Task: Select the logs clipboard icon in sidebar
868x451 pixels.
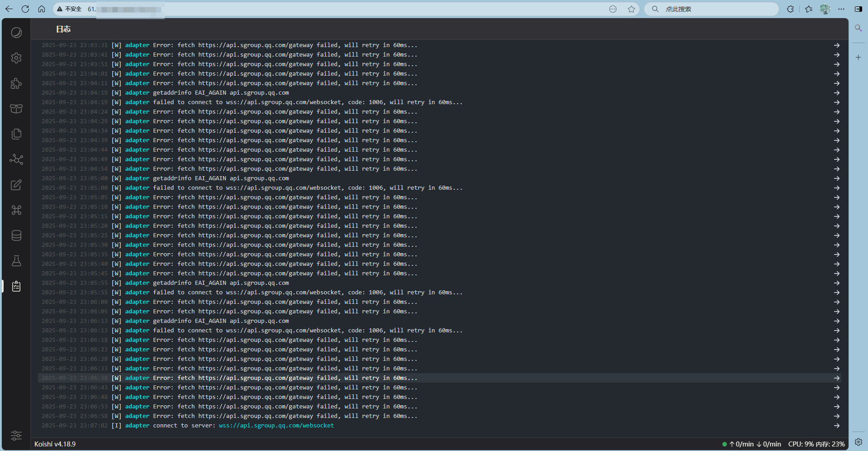Action: pyautogui.click(x=16, y=286)
